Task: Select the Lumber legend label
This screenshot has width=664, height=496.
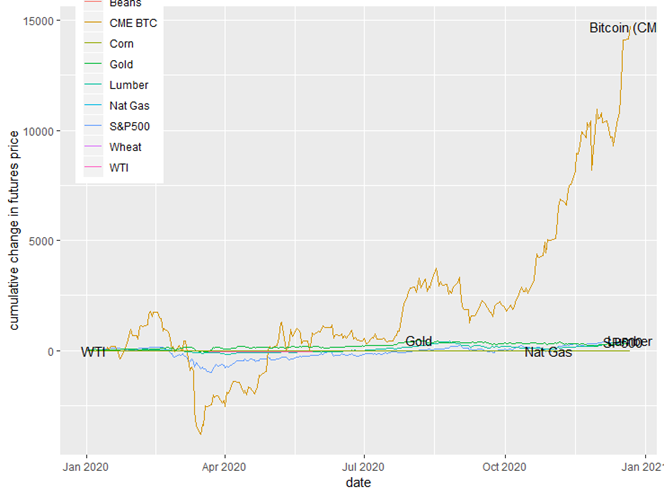Action: click(129, 85)
